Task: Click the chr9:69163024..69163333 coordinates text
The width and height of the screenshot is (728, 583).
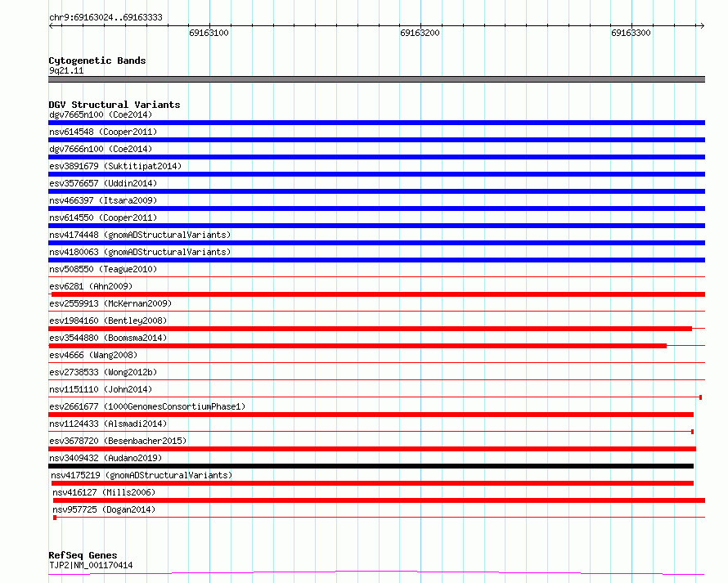Action: tap(106, 18)
